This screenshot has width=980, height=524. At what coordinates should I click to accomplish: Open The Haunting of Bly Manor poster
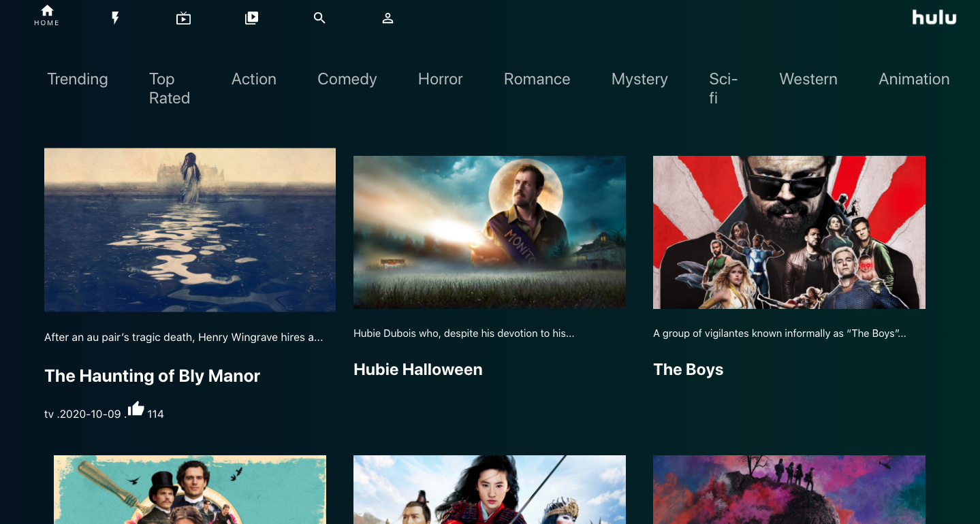coord(190,230)
